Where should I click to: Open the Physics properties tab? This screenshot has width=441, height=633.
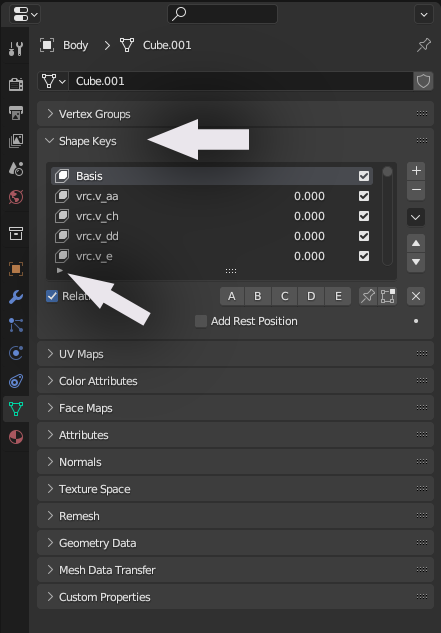pos(16,353)
